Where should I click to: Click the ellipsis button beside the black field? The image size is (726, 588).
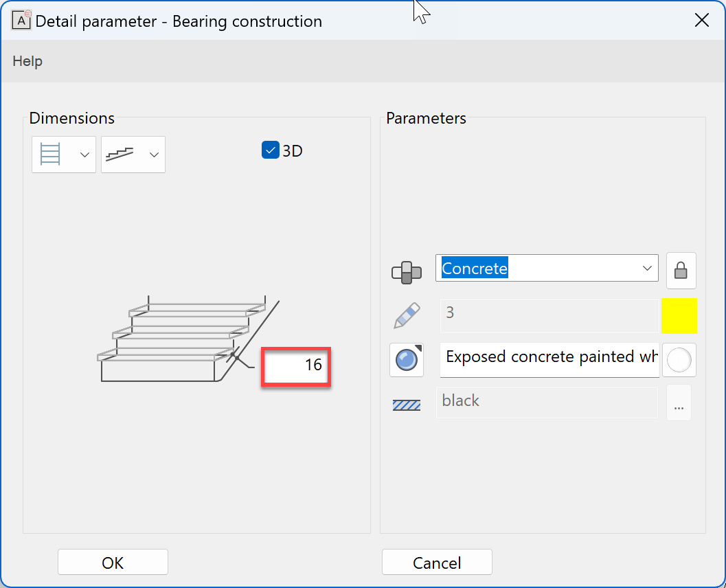click(679, 404)
